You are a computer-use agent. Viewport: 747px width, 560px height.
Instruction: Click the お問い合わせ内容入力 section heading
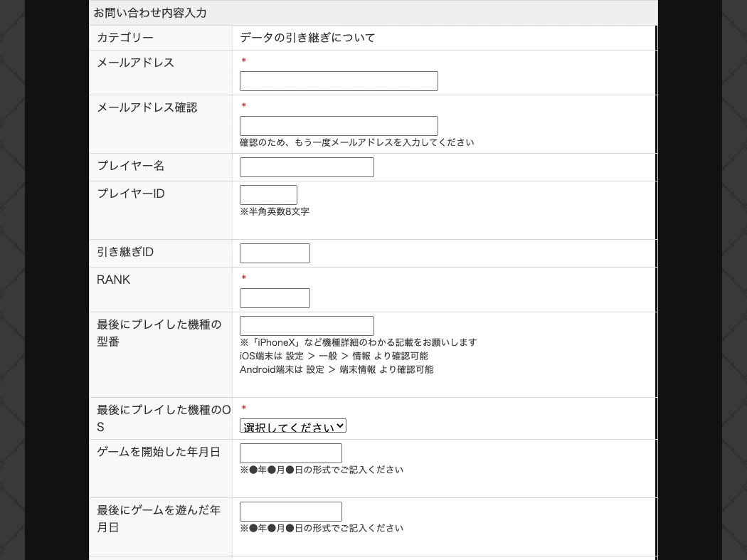(x=150, y=13)
